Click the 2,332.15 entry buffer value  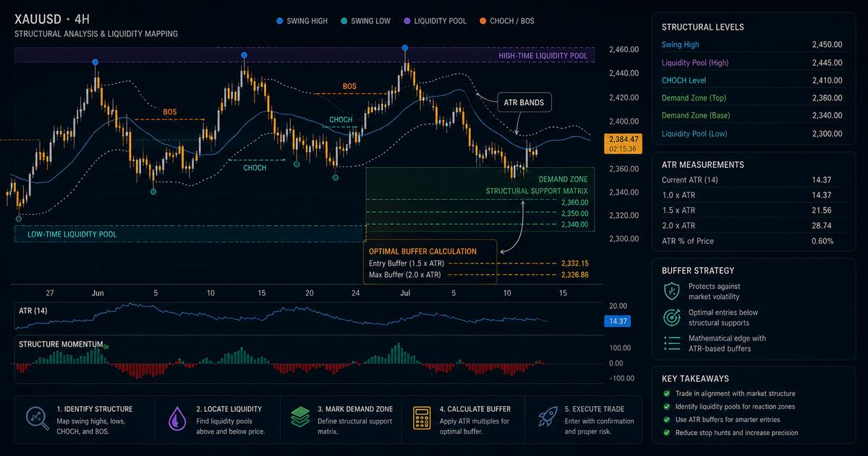[574, 263]
